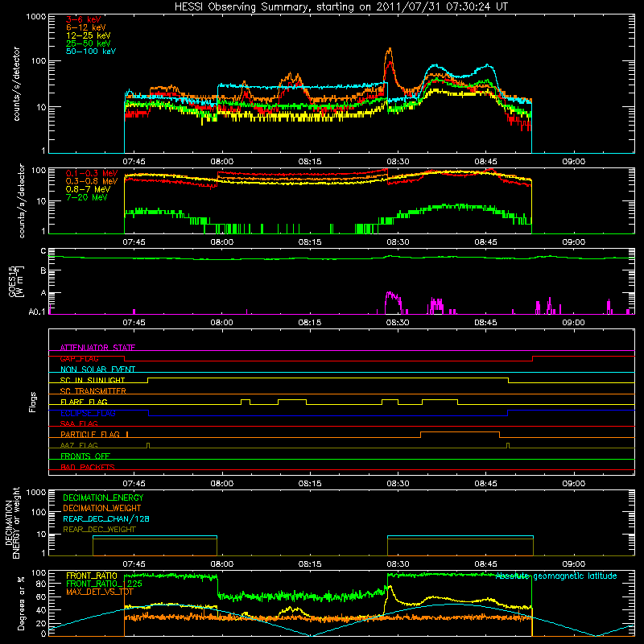Image resolution: width=644 pixels, height=644 pixels.
Task: Click the DECIMATION_ENERGY legend label
Action: tap(103, 497)
